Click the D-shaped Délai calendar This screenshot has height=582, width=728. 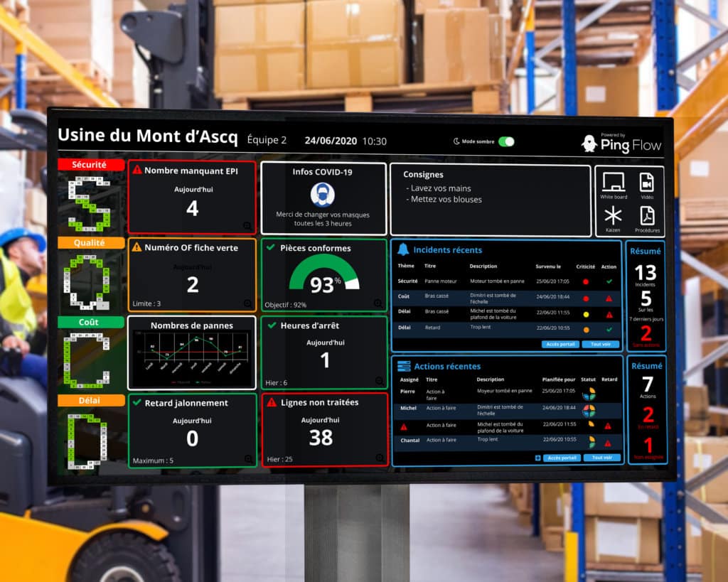pyautogui.click(x=87, y=441)
